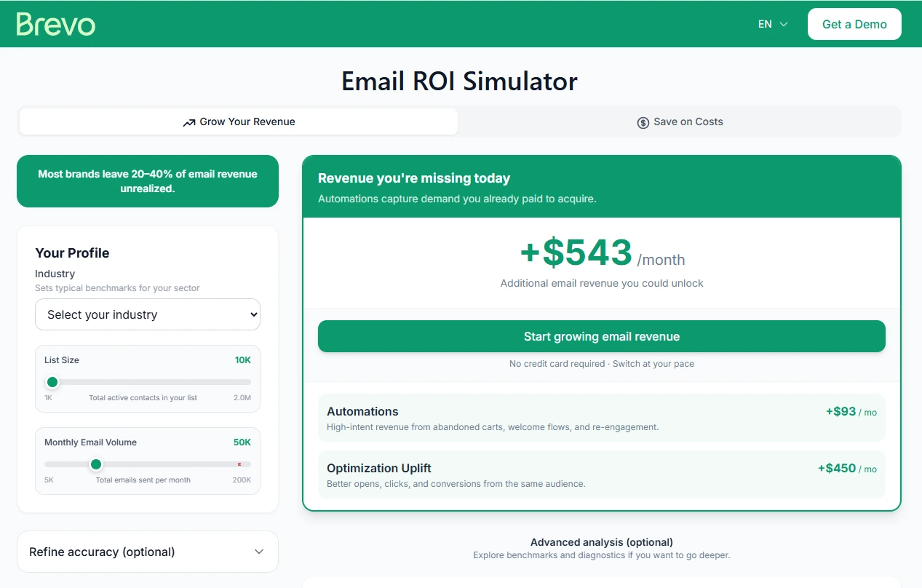Open the 'Select your industry' dropdown

tap(147, 314)
